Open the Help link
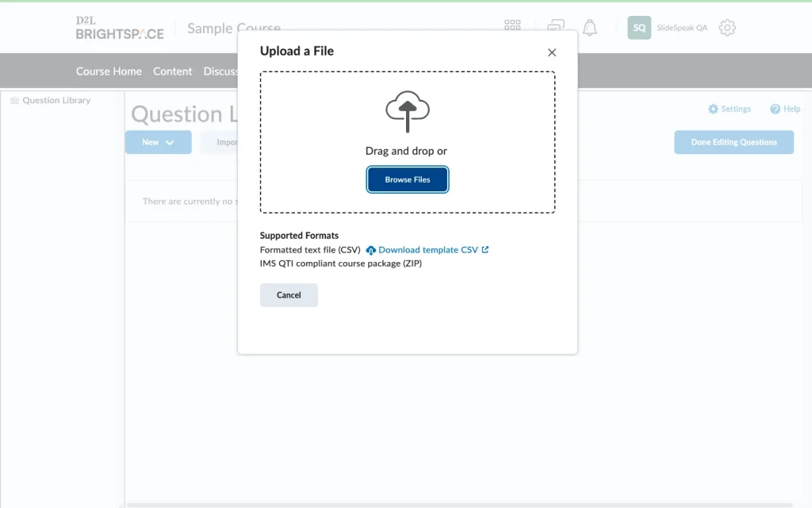Viewport: 812px width, 508px height. [x=785, y=109]
